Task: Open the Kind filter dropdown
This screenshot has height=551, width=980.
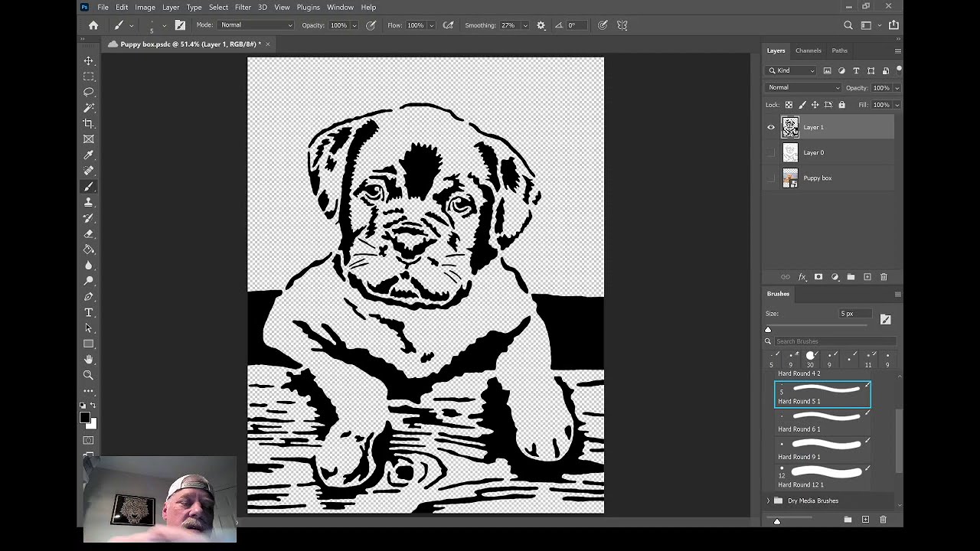Action: click(x=792, y=70)
